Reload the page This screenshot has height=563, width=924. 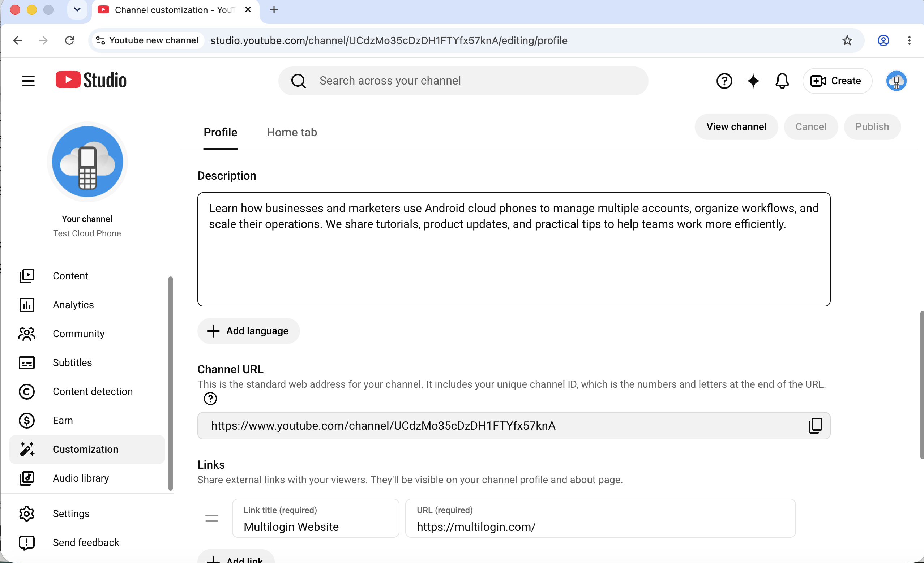click(x=69, y=40)
